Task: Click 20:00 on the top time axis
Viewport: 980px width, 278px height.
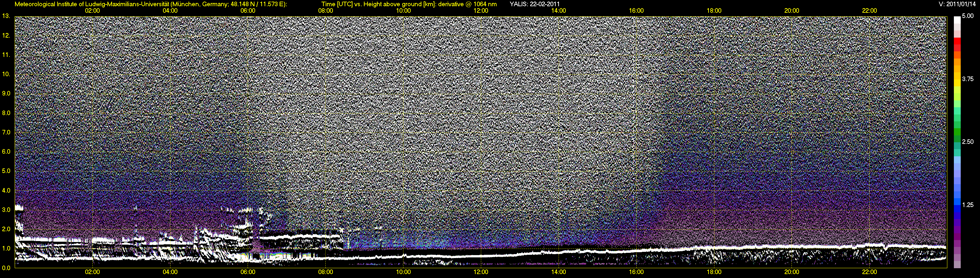Action: 792,11
